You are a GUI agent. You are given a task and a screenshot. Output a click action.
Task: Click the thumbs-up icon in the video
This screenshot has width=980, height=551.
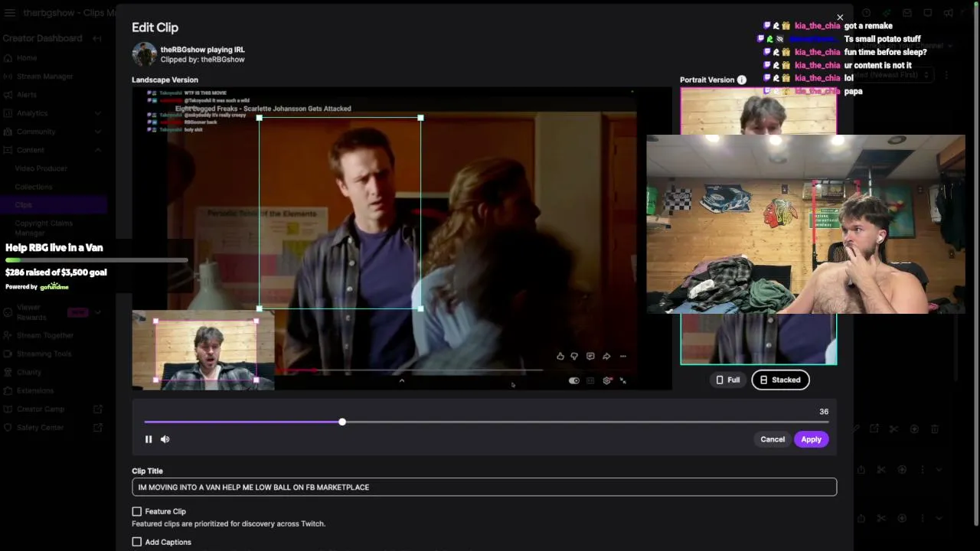(560, 356)
